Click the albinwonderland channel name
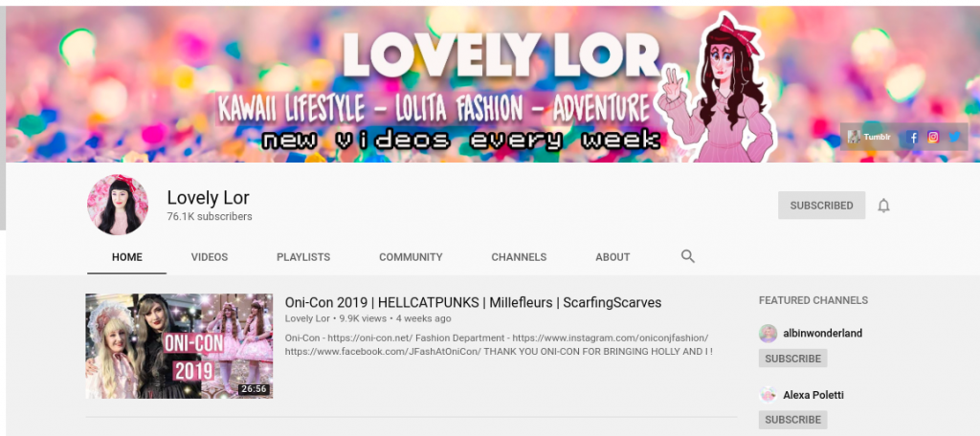 pos(822,334)
